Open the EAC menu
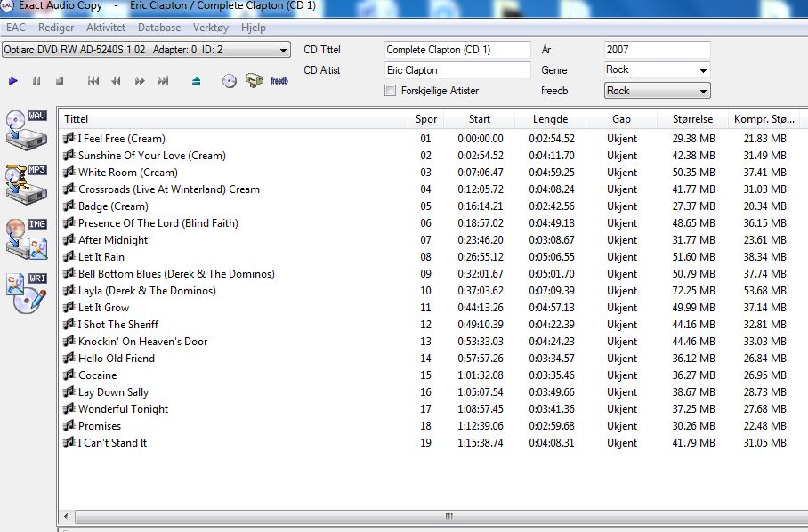Screen dimensions: 808x532 pyautogui.click(x=16, y=28)
